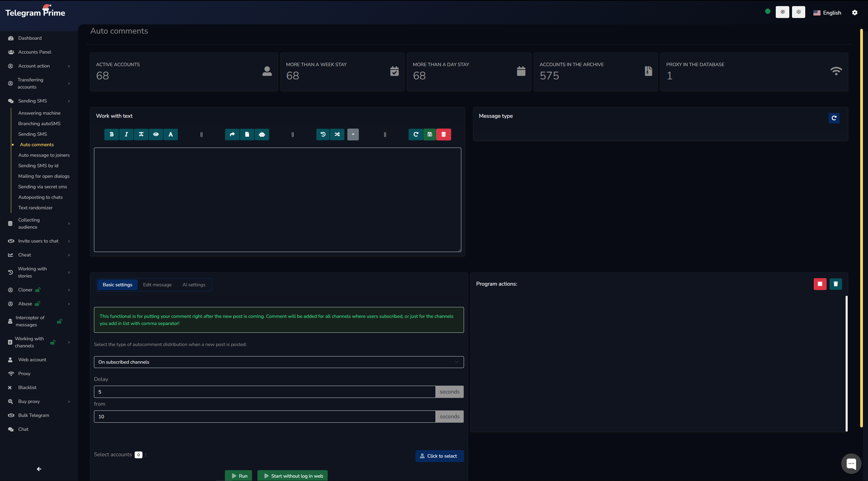Refresh the Message type panel
The height and width of the screenshot is (481, 868).
pyautogui.click(x=834, y=118)
